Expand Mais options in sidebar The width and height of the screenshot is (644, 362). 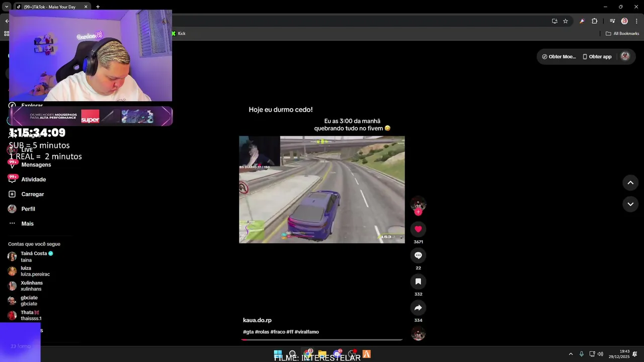(28, 224)
